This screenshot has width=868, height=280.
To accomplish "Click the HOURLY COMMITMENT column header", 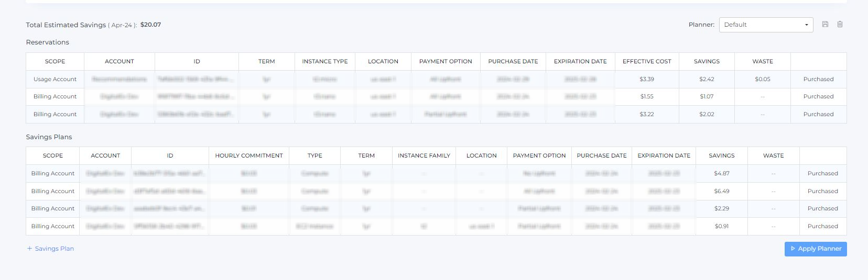I will click(x=248, y=155).
